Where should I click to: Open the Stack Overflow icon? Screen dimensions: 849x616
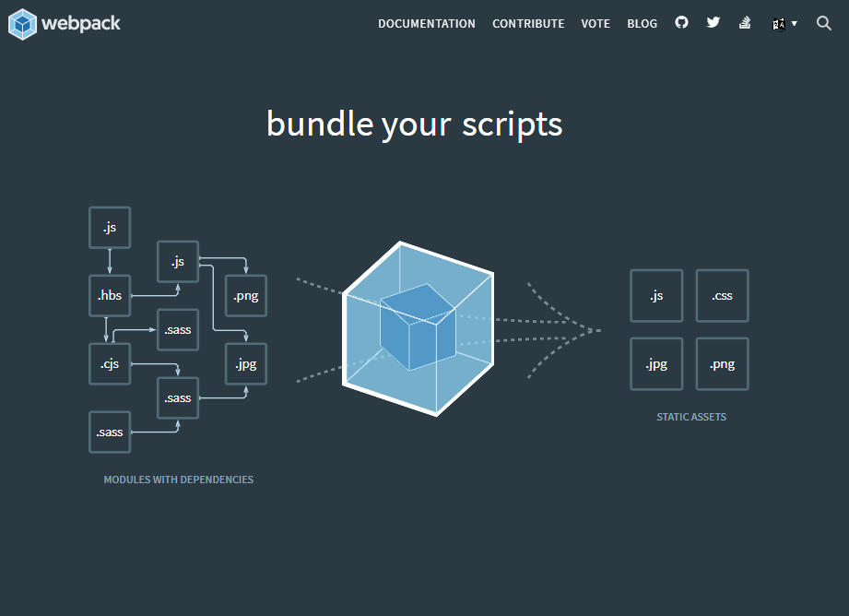click(744, 22)
